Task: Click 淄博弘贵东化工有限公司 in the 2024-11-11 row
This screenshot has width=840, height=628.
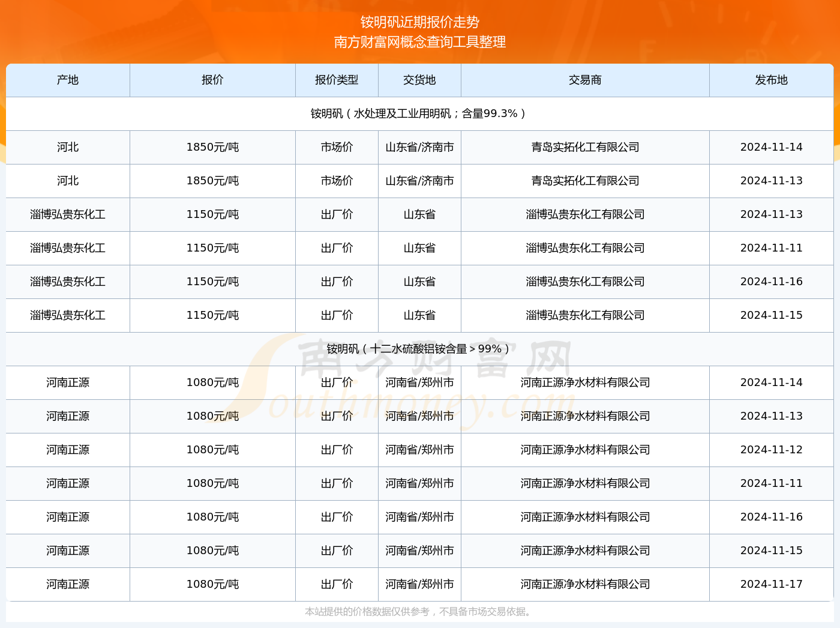Action: (x=585, y=248)
